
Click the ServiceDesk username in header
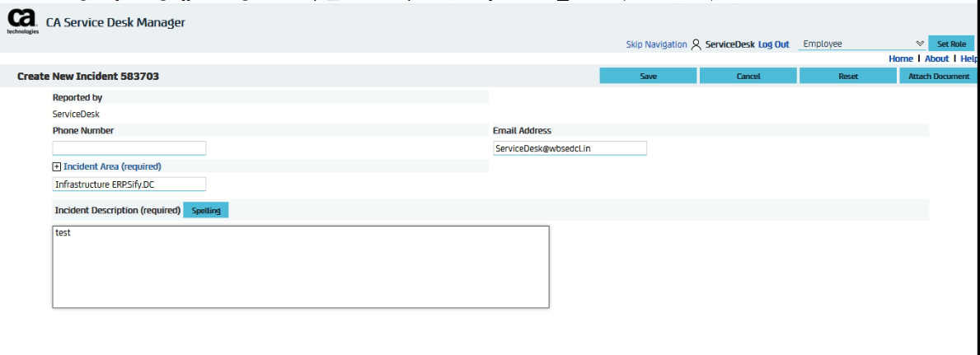pyautogui.click(x=730, y=44)
